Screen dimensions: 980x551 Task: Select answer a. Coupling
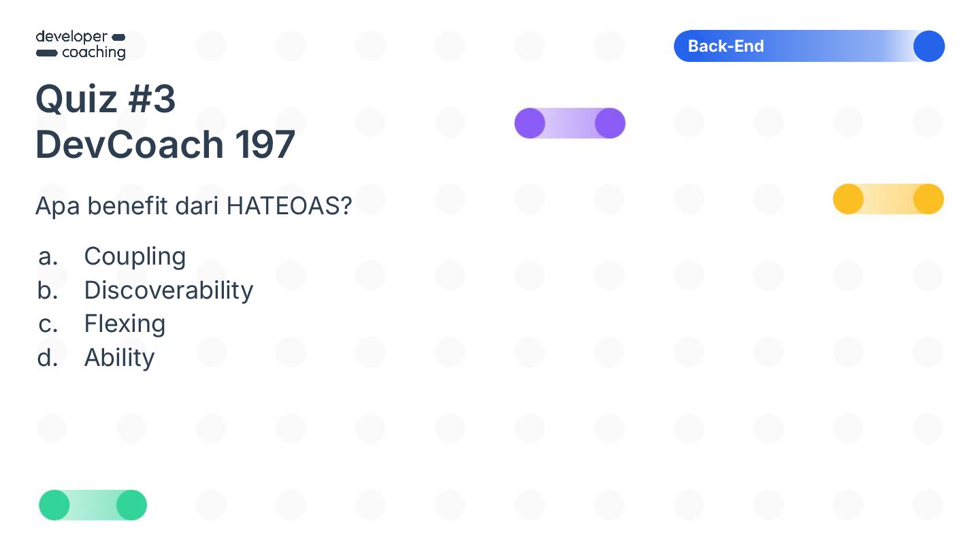[135, 256]
